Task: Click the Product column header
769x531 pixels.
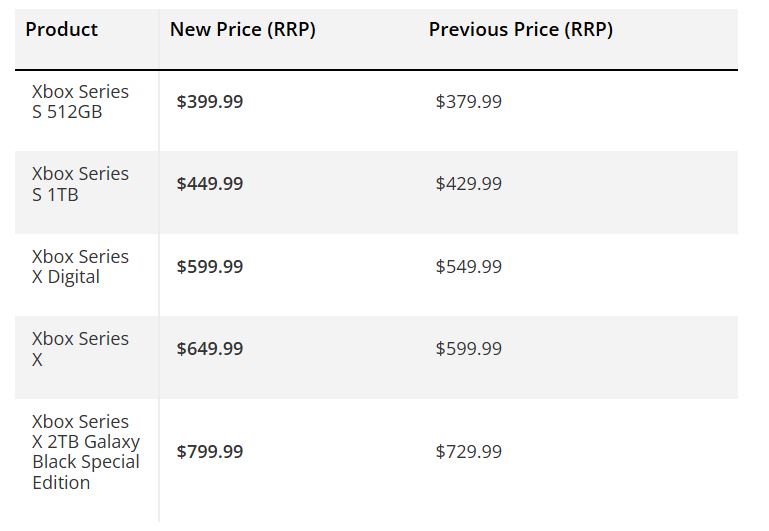Action: (61, 30)
